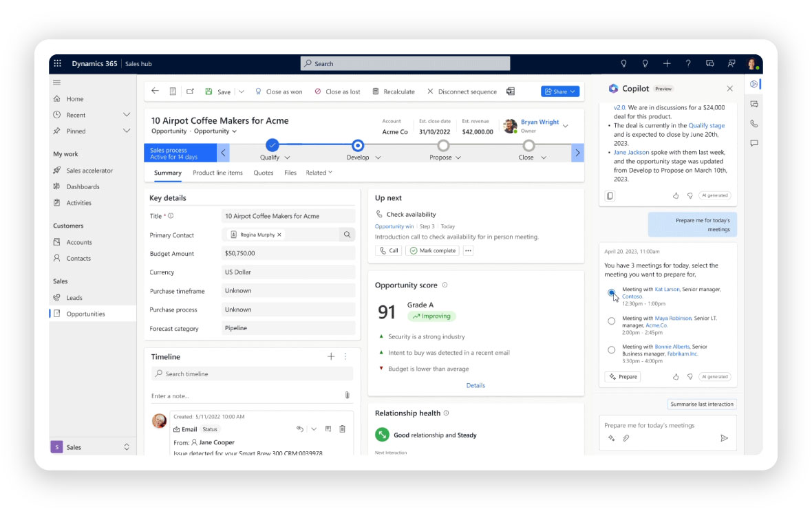Give thumbs down to the deal summary response
The width and height of the screenshot is (812, 509).
click(690, 195)
